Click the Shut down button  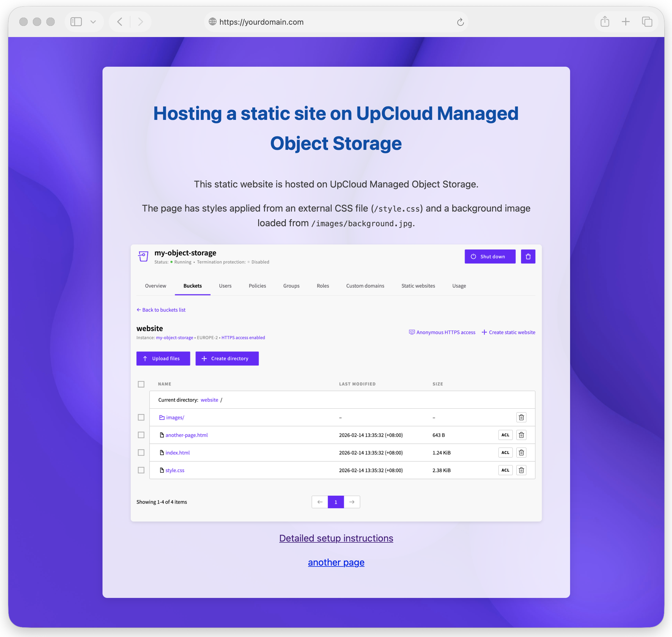490,257
